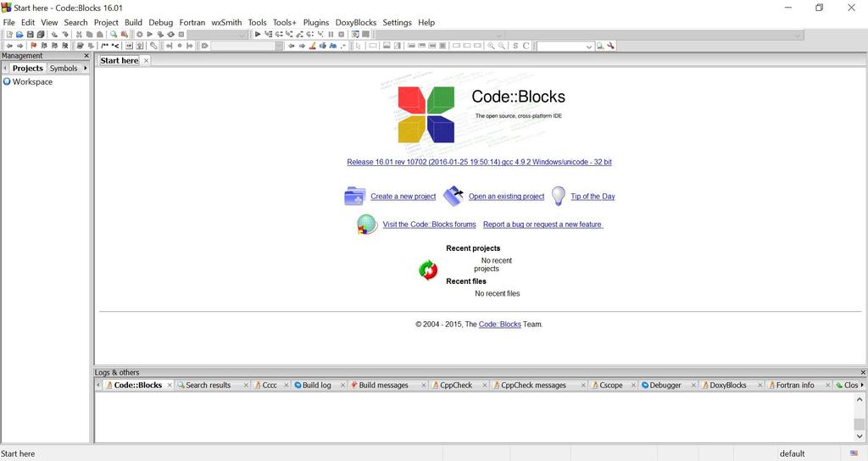Click the Replace icon next to Find
The height and width of the screenshot is (461, 868).
click(125, 34)
